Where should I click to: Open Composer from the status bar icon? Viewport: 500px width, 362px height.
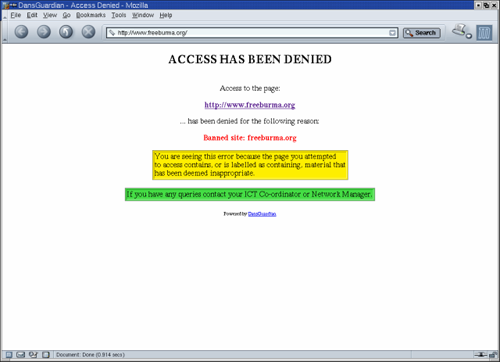coord(33,355)
